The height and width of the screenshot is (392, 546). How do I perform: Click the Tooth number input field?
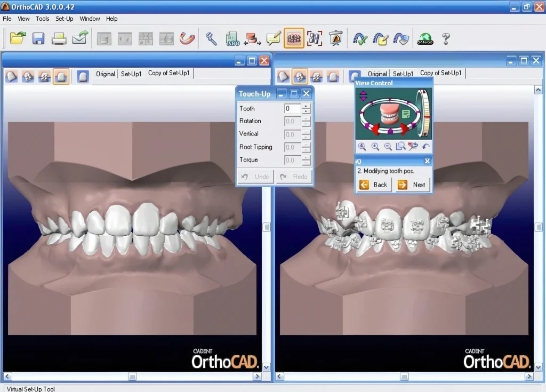click(293, 108)
